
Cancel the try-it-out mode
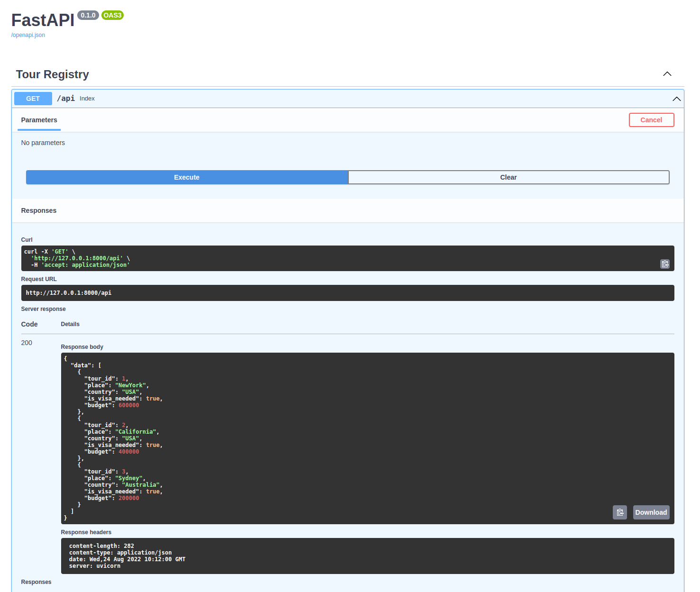(651, 120)
